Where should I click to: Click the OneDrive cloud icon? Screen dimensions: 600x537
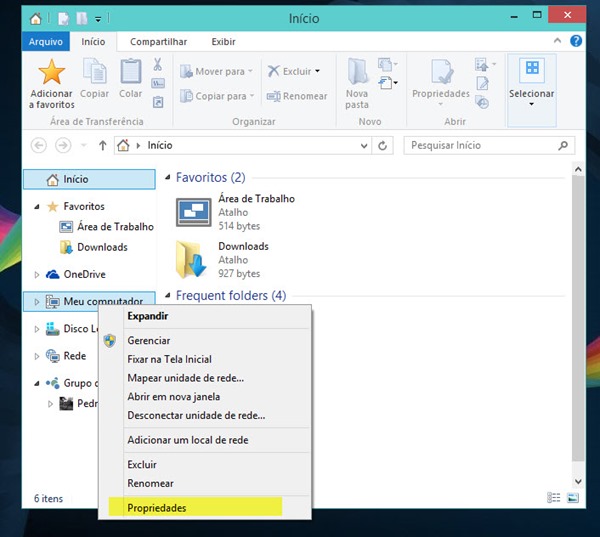(x=53, y=274)
